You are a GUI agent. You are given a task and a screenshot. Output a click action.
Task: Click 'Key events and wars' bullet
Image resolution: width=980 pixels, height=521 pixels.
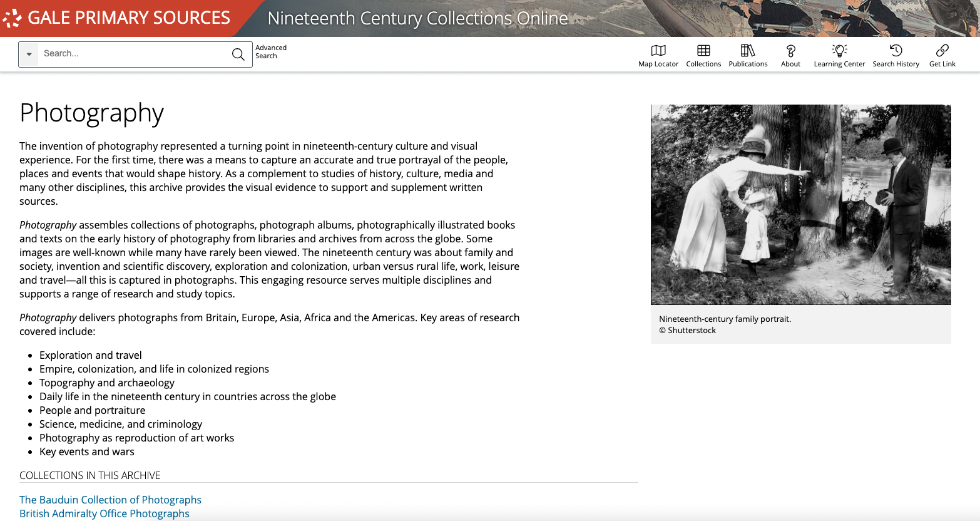tap(87, 451)
